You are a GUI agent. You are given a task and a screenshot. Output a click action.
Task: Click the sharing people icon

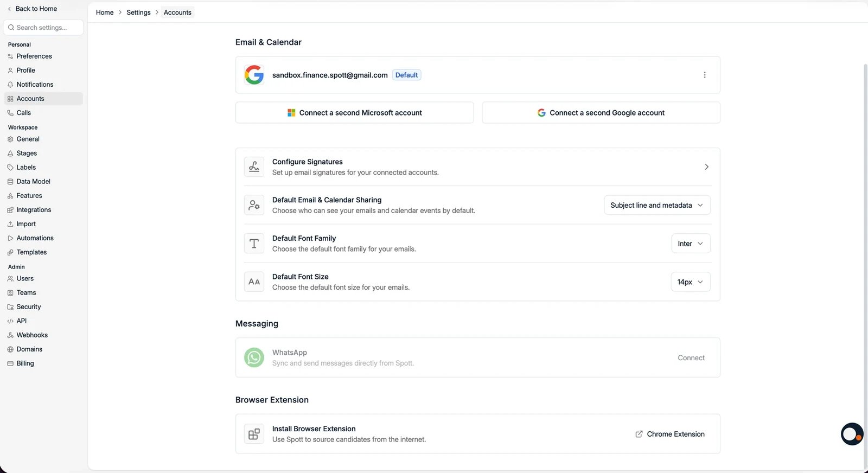(x=254, y=205)
